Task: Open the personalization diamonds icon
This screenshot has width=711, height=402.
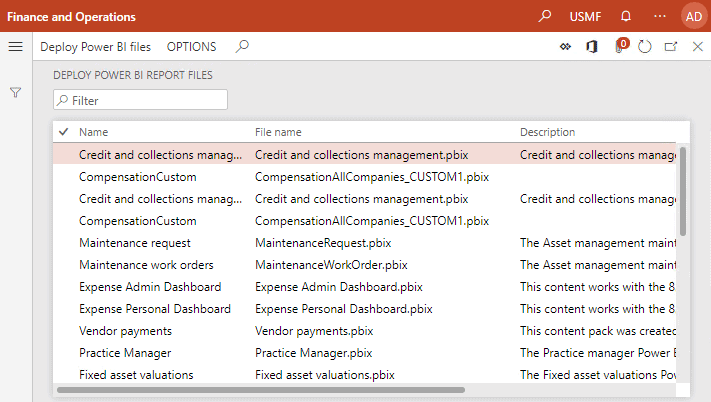Action: point(565,46)
